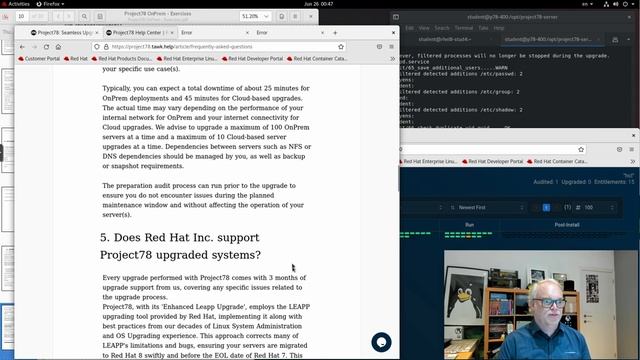The height and width of the screenshot is (360, 640).
Task: Open the clock and calendar in top bar
Action: point(319,4)
